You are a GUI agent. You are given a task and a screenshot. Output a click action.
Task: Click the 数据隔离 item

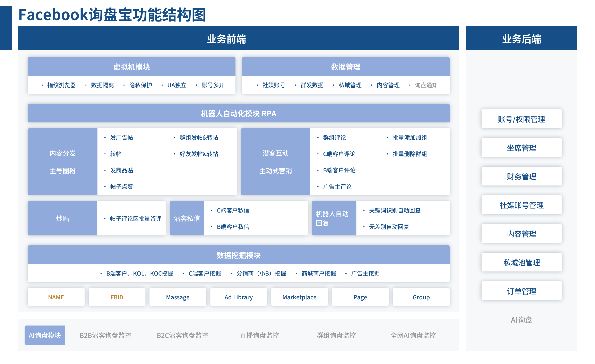tap(102, 85)
